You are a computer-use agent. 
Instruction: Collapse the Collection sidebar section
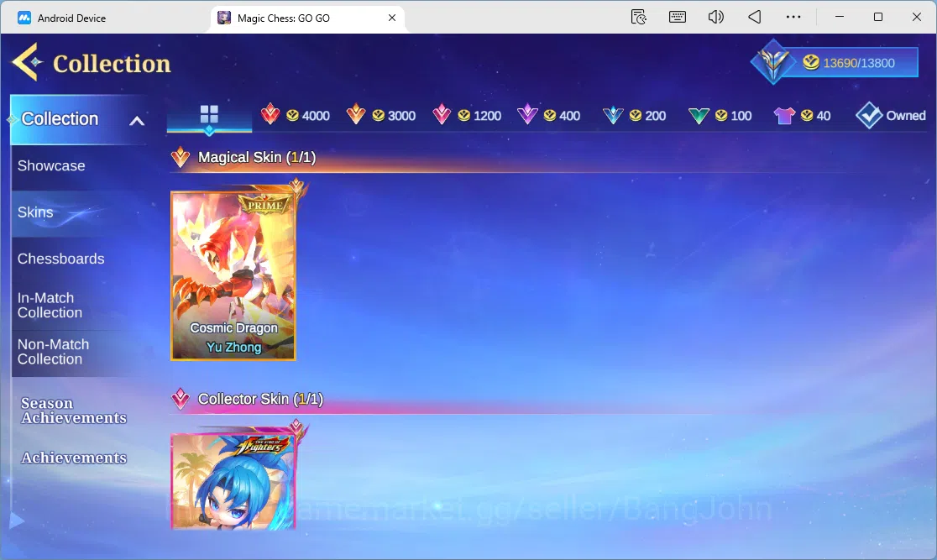click(x=137, y=120)
